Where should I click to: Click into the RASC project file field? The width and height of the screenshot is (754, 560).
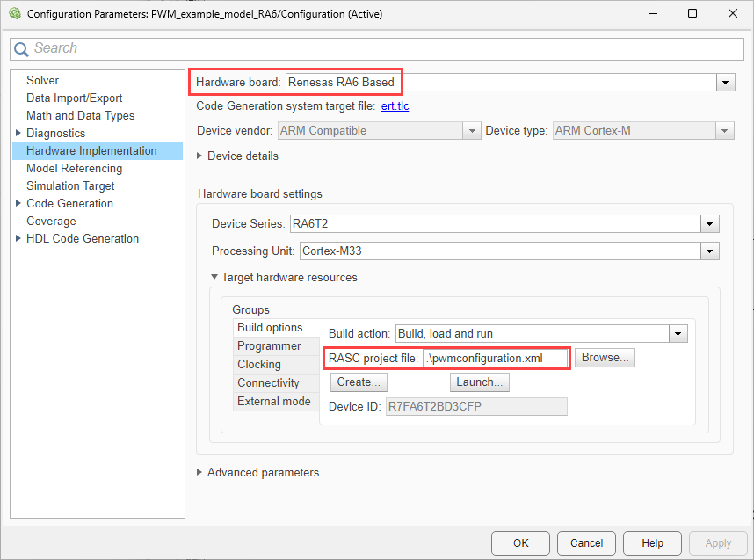(496, 359)
